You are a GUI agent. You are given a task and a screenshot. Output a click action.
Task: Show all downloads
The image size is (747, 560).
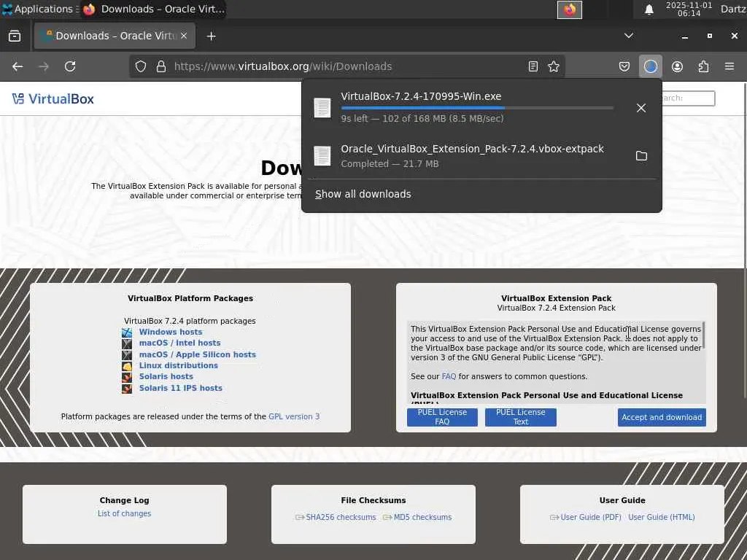pyautogui.click(x=363, y=194)
